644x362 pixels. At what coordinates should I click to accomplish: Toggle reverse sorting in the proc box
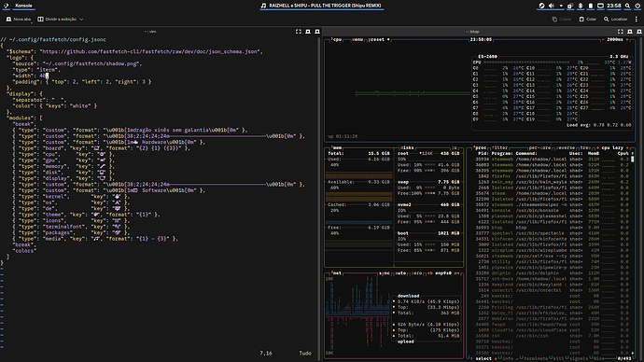point(566,147)
